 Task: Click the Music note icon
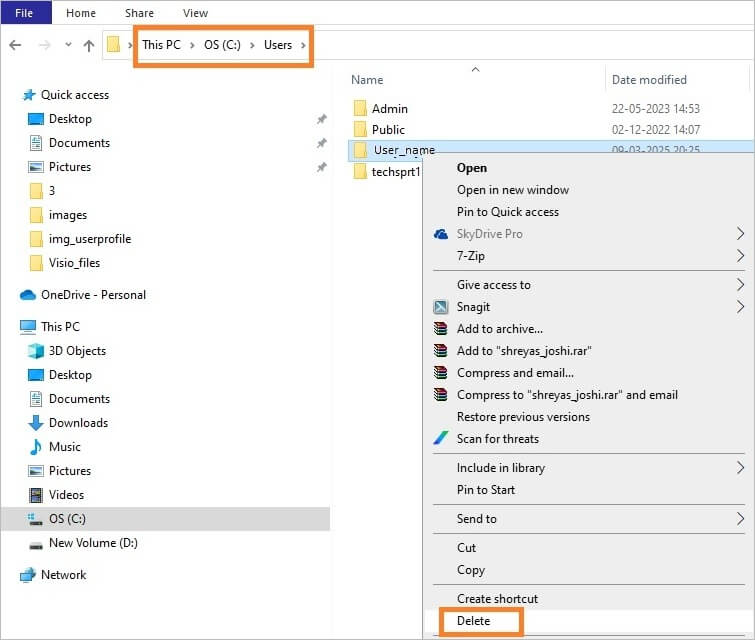click(36, 447)
